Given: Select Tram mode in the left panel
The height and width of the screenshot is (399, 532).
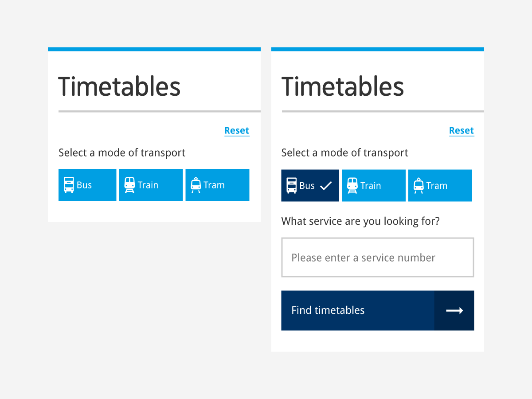Looking at the screenshot, I should [x=217, y=185].
